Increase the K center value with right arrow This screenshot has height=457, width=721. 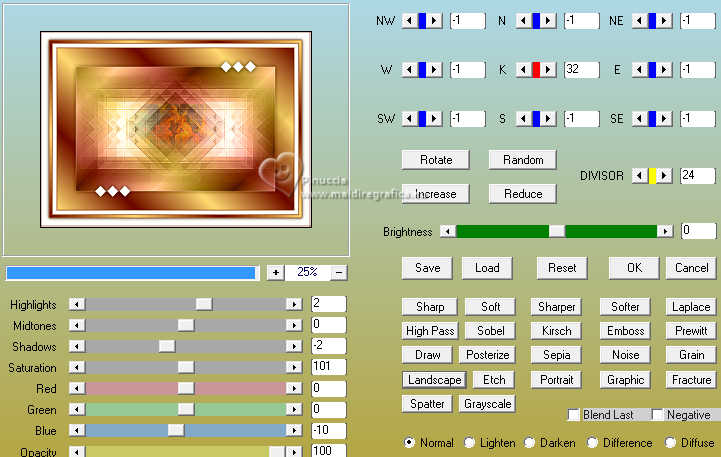[548, 70]
